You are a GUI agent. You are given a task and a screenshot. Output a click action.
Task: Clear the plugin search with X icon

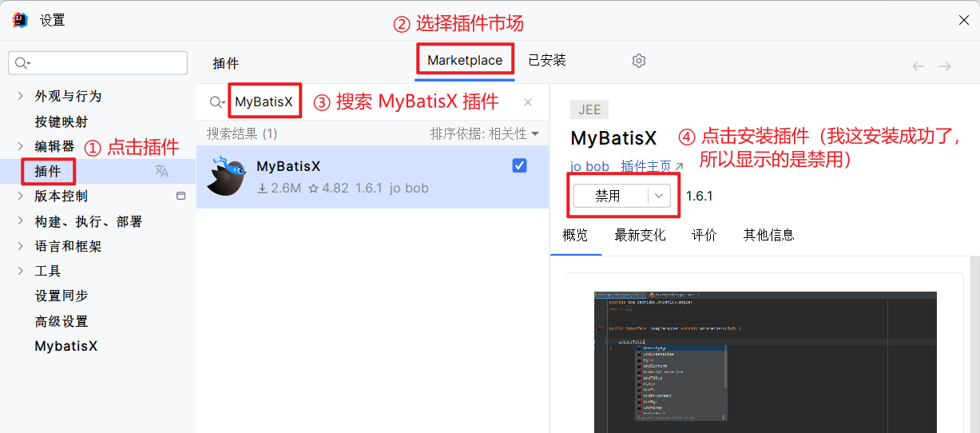tap(528, 102)
